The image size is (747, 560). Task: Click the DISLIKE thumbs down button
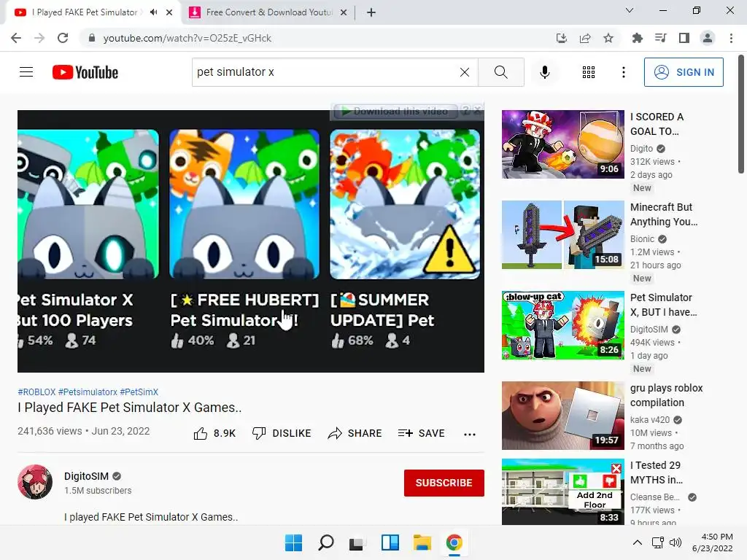point(282,433)
